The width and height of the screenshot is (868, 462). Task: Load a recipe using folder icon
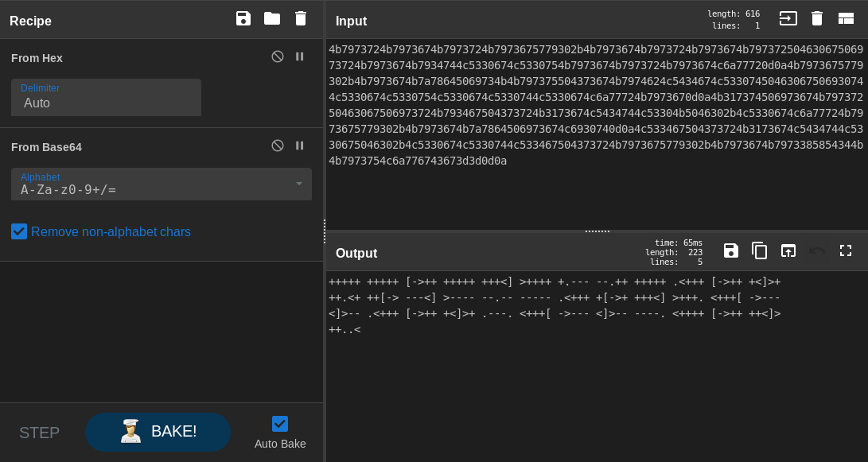[x=272, y=18]
